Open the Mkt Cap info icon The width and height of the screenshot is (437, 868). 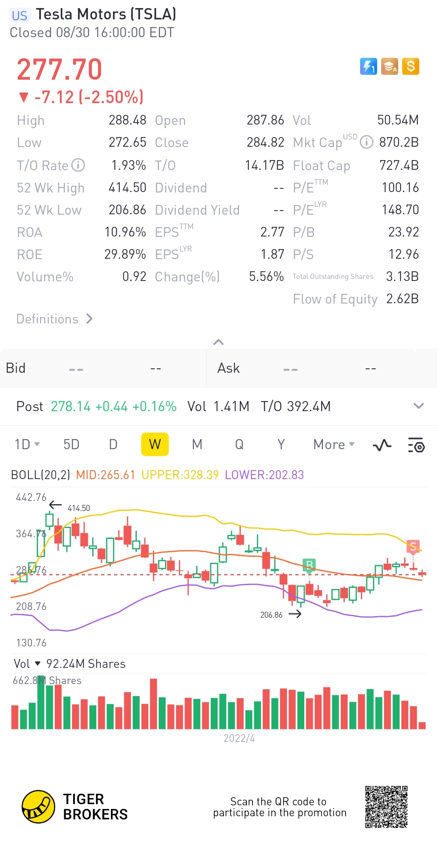[366, 142]
